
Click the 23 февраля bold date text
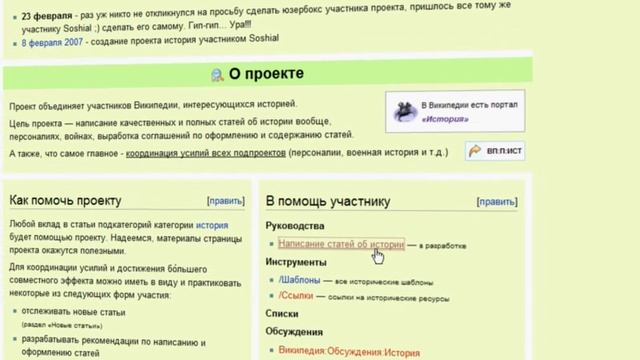47,16
